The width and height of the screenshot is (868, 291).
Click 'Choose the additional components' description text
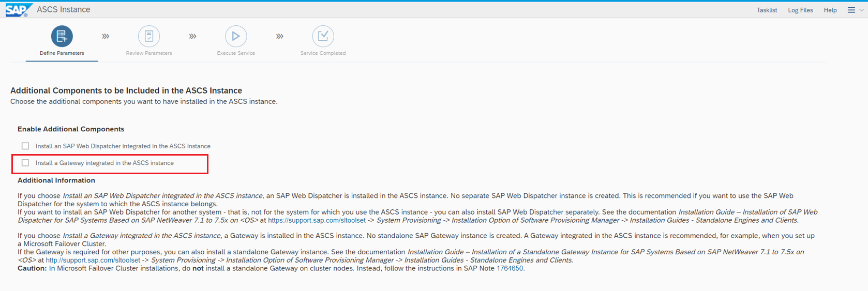coord(144,101)
